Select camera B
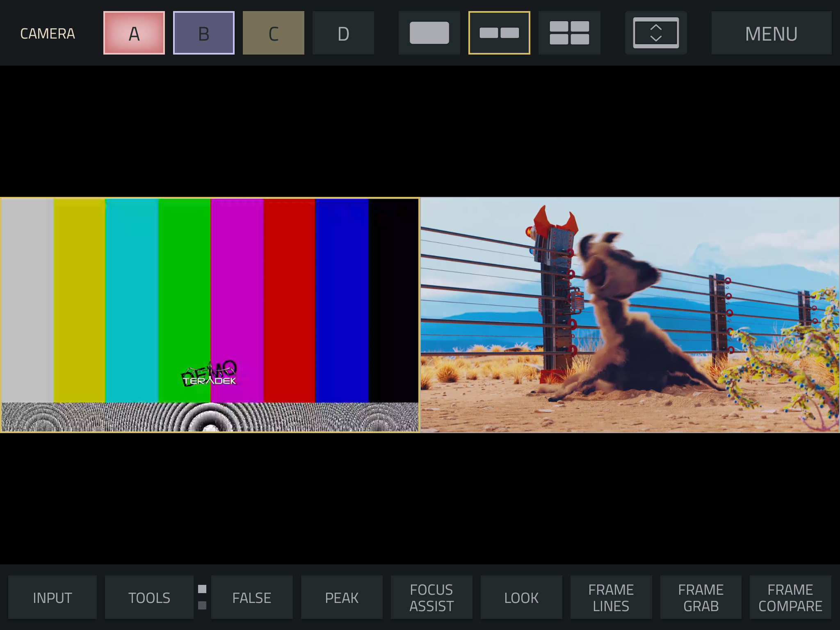This screenshot has width=840, height=630. pyautogui.click(x=204, y=33)
